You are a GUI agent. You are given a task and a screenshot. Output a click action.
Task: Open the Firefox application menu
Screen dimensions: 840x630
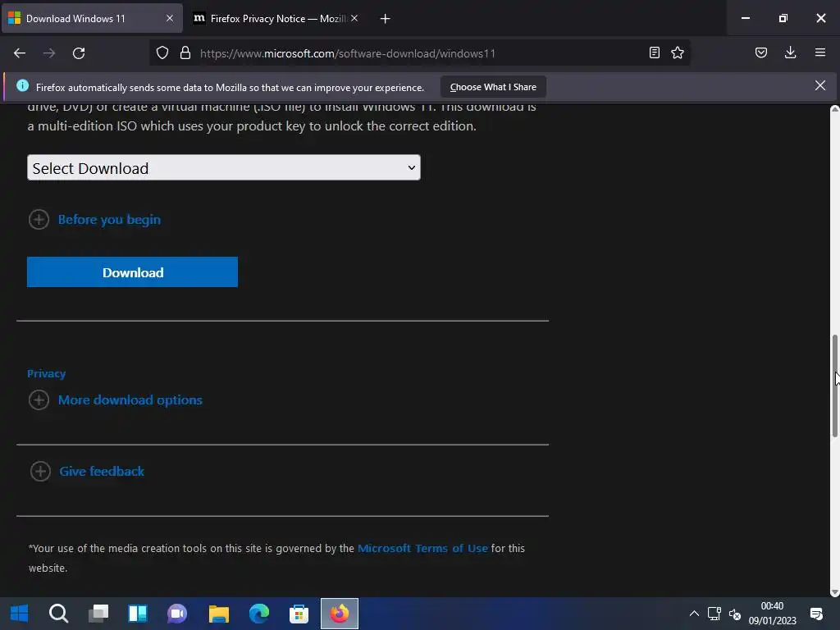click(820, 52)
